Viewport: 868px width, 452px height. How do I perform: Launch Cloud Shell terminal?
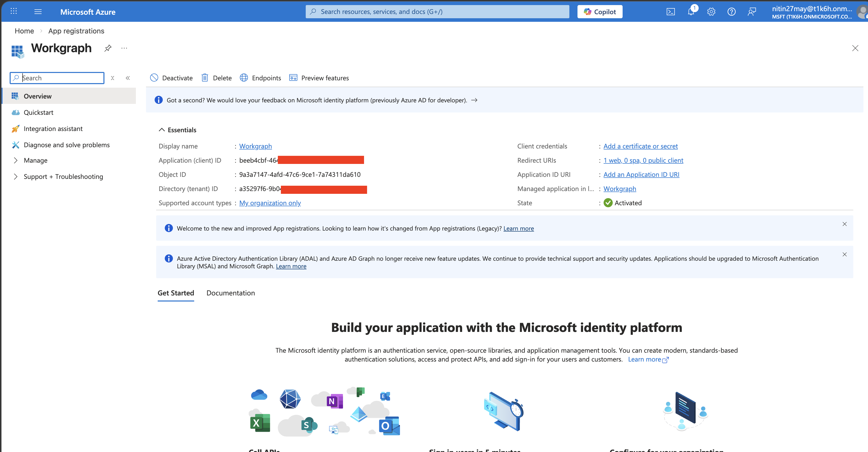point(671,11)
